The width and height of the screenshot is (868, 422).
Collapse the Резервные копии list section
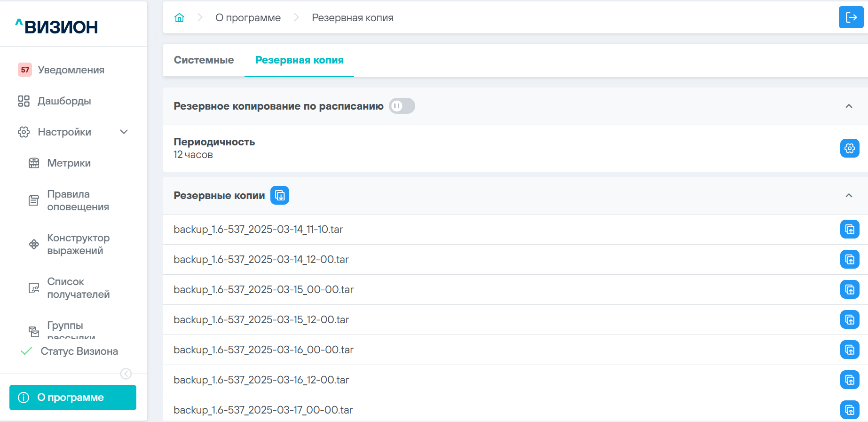849,195
